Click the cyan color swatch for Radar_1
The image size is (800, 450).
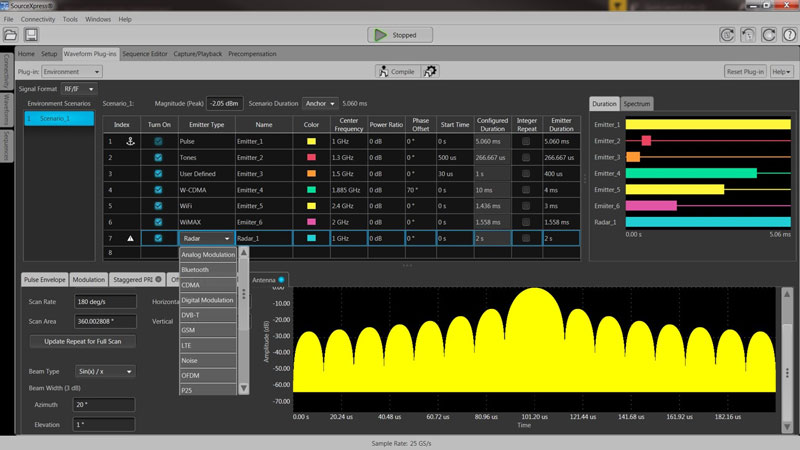coord(312,238)
